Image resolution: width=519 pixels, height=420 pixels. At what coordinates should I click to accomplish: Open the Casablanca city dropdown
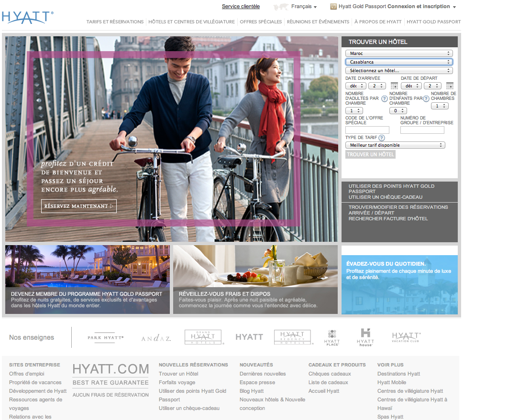click(x=399, y=62)
